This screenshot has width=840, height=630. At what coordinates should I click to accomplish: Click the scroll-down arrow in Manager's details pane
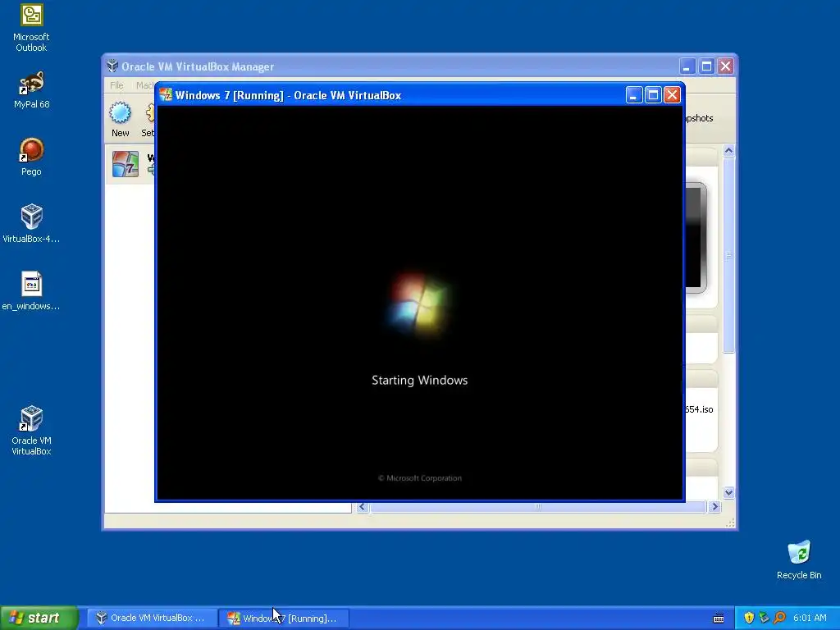pyautogui.click(x=728, y=492)
